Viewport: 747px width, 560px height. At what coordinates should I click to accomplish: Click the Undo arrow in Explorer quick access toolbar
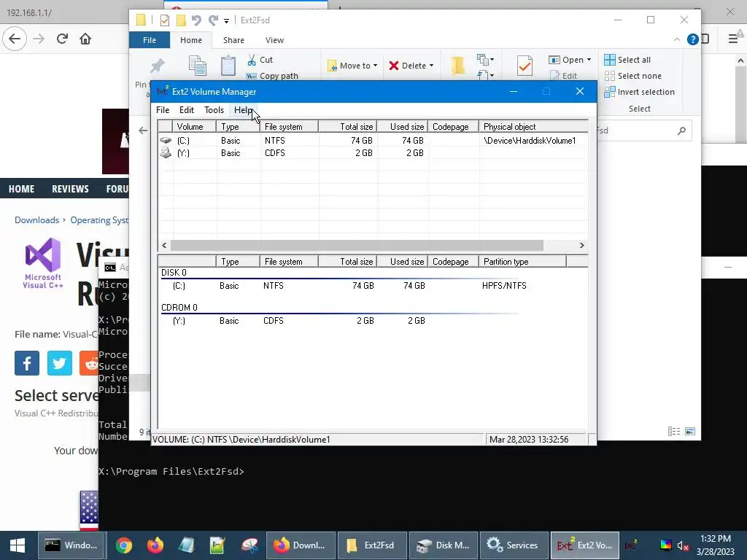[196, 20]
